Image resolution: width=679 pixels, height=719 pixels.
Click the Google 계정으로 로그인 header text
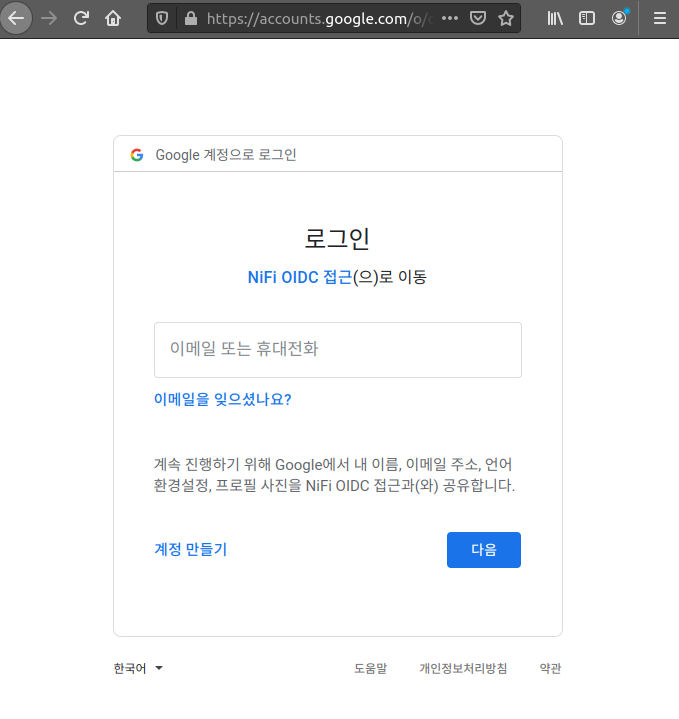[x=226, y=155]
